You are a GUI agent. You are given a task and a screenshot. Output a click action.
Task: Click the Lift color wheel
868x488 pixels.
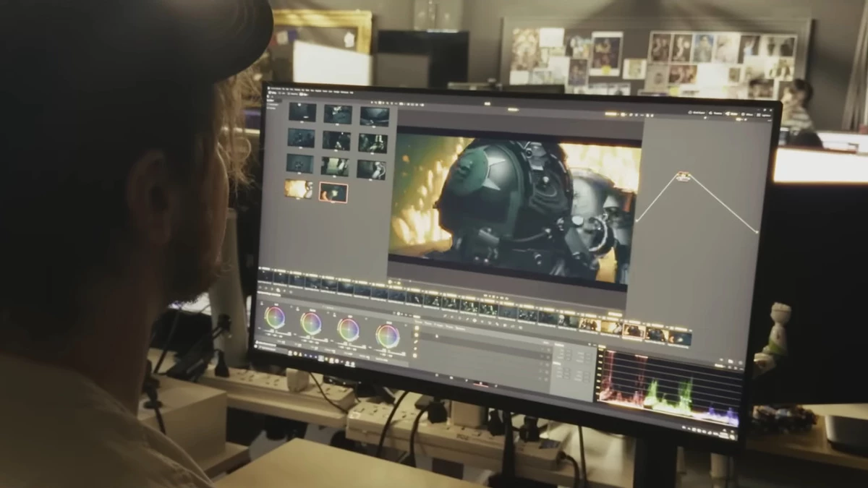(x=275, y=317)
